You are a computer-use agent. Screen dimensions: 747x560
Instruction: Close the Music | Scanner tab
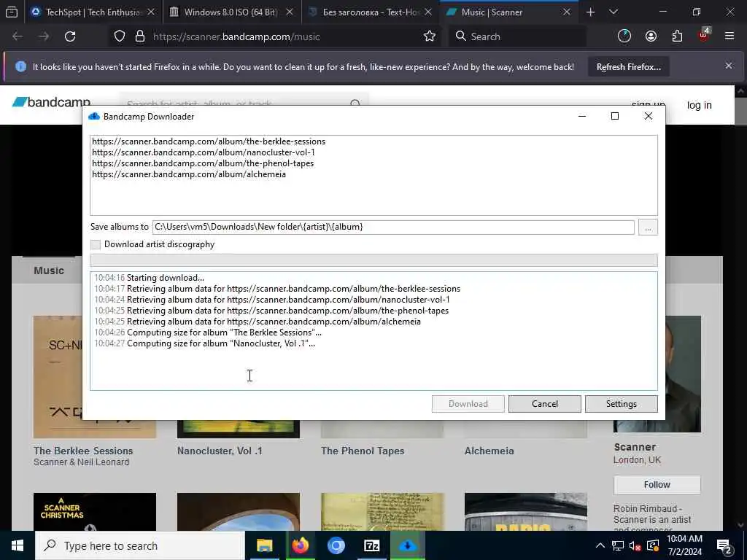coord(566,12)
